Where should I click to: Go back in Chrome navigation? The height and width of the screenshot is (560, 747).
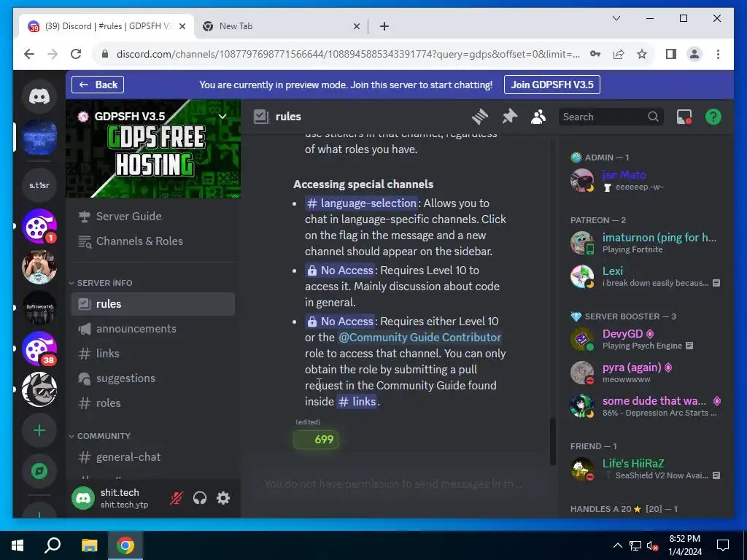tap(29, 54)
